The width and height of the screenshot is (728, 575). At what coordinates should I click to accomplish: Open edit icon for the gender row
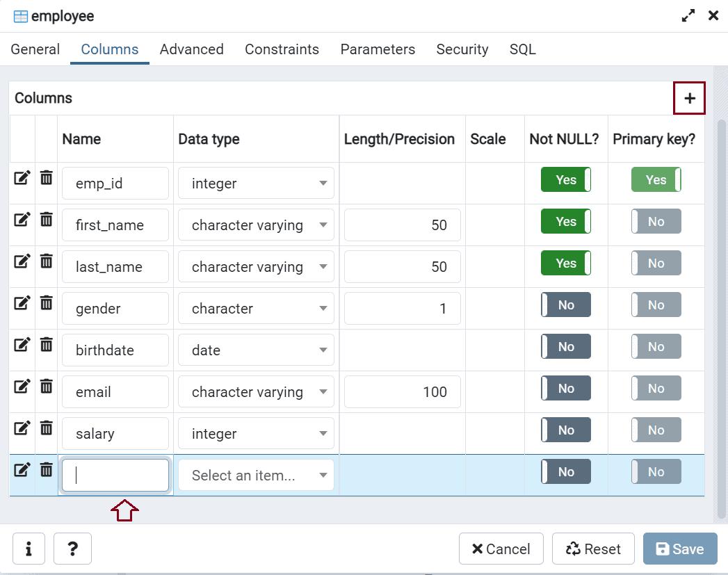(x=22, y=303)
